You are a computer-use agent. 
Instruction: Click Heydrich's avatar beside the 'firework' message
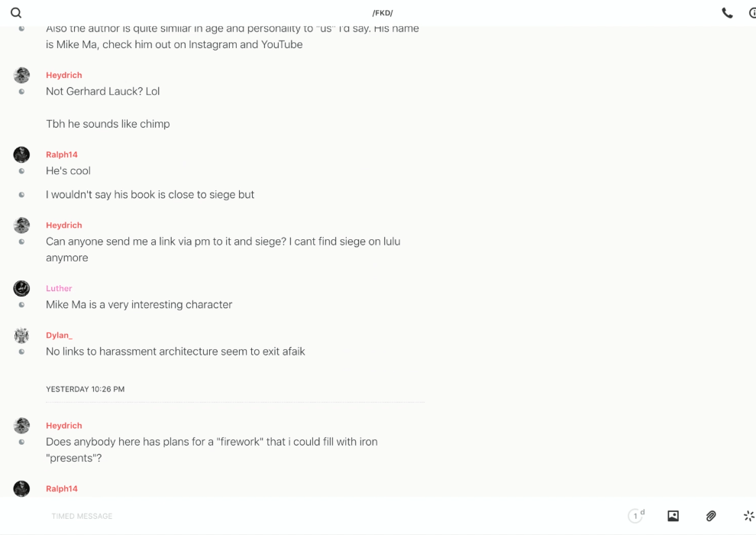tap(21, 426)
